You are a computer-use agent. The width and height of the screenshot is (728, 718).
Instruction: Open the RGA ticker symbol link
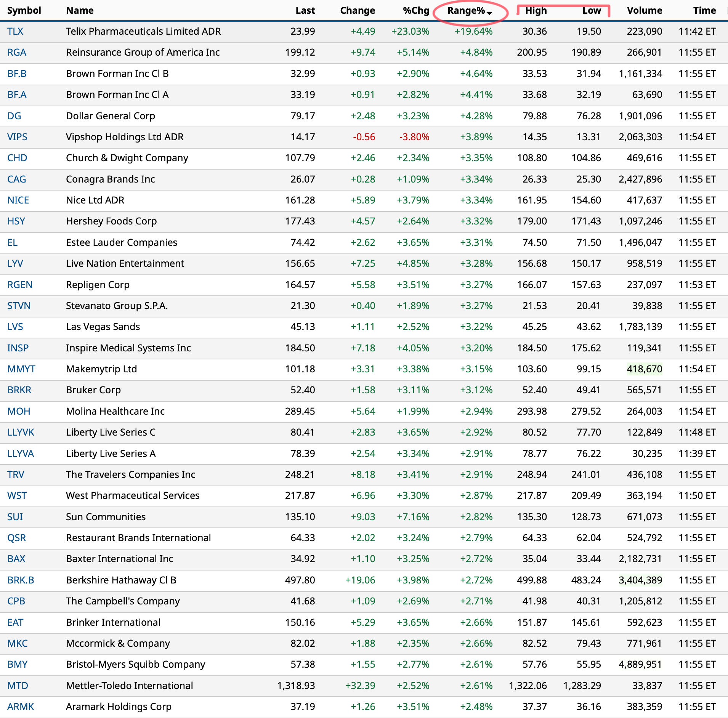[x=17, y=52]
